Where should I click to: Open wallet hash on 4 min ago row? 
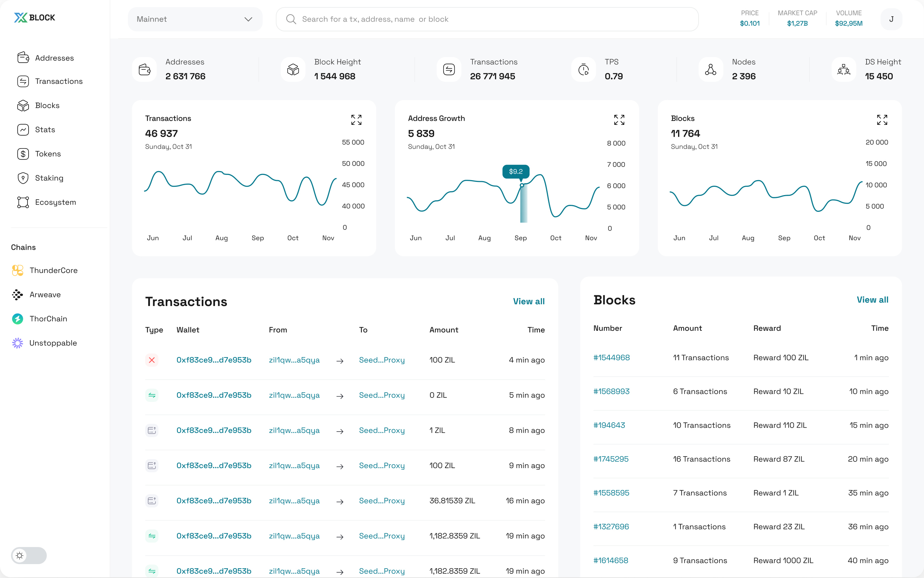[x=214, y=360]
